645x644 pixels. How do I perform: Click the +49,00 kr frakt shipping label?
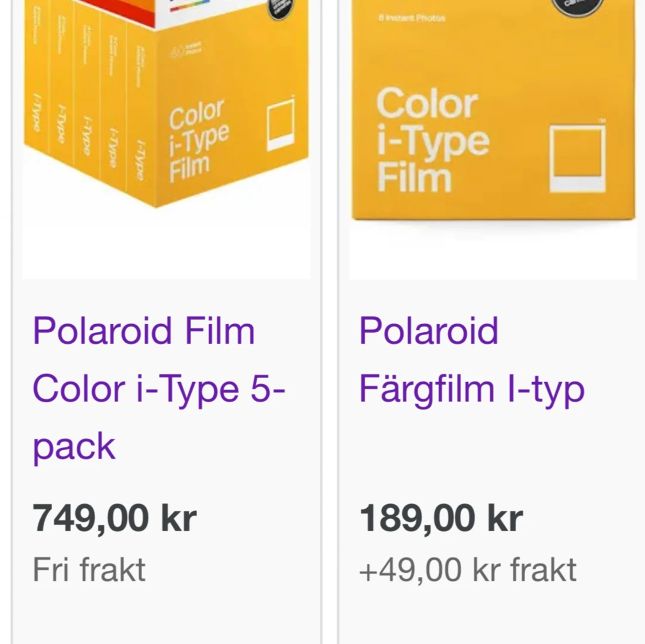pos(466,568)
